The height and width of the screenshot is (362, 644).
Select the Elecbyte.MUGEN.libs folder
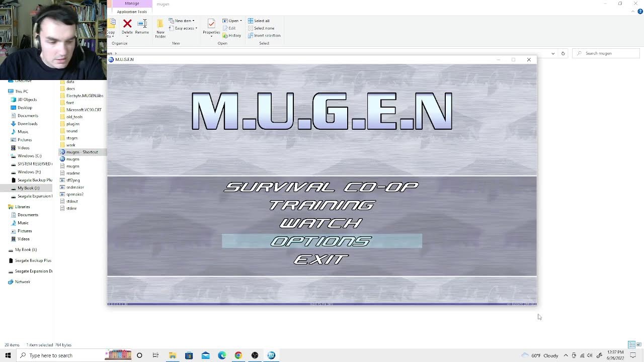82,96
